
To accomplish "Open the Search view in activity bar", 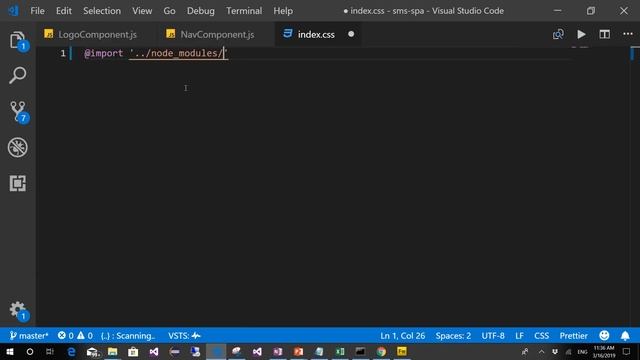I will 18,76.
